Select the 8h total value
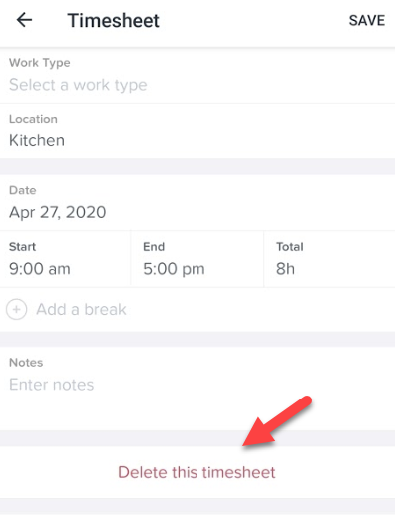 pyautogui.click(x=285, y=269)
